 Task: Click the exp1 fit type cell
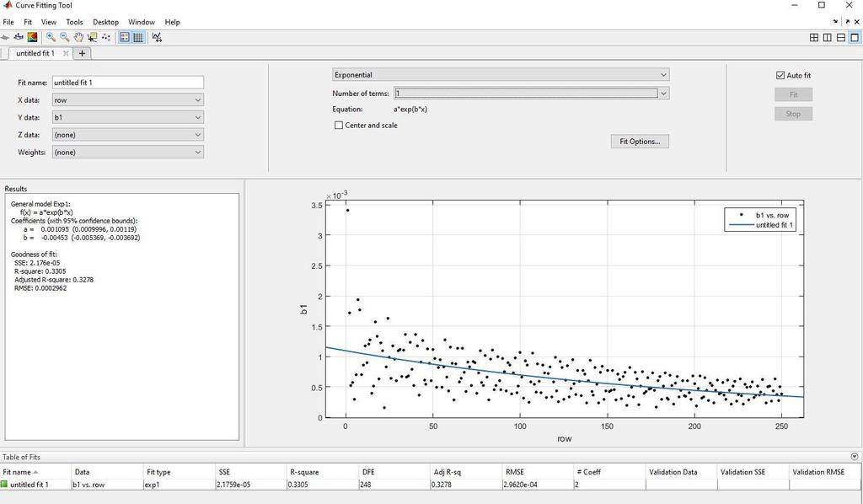click(x=180, y=485)
